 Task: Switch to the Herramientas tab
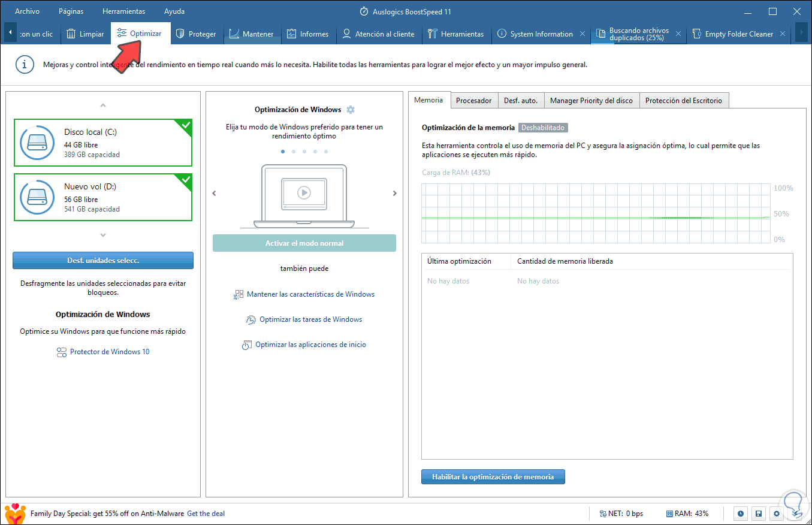(x=456, y=34)
